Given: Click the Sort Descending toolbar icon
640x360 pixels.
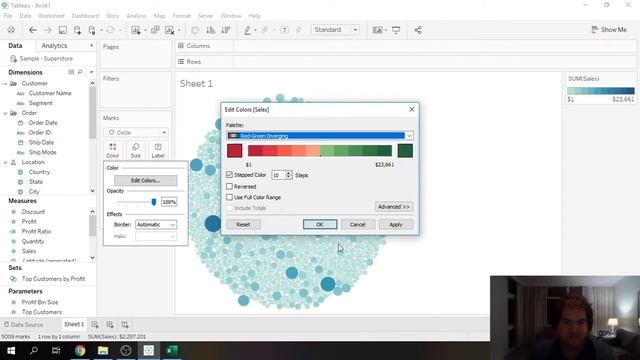Looking at the screenshot, I should (226, 30).
